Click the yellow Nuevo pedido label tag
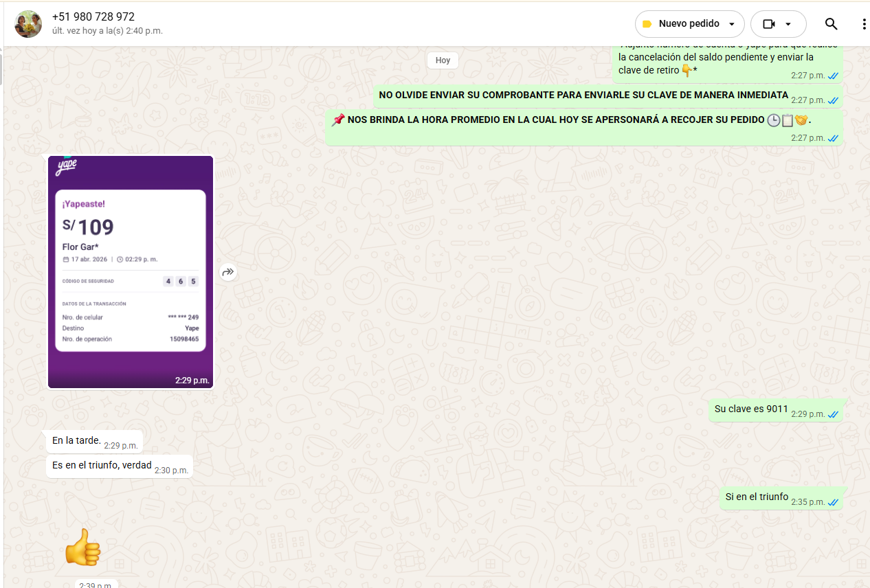The image size is (870, 588). coord(647,24)
